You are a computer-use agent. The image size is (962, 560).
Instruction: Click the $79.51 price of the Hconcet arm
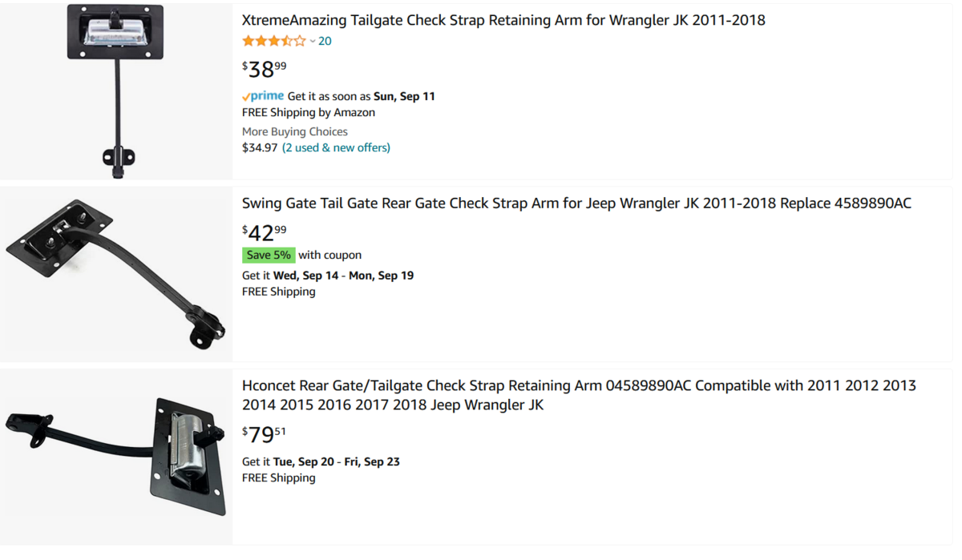click(264, 435)
